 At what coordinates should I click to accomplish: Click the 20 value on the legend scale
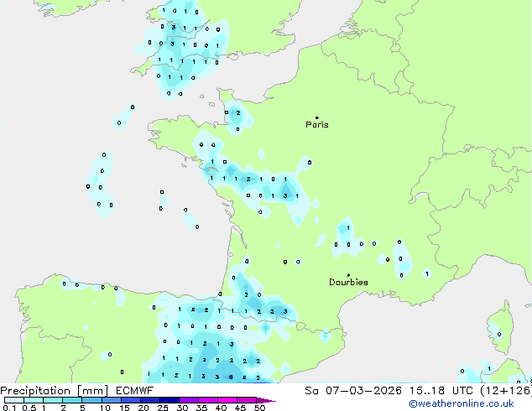[x=143, y=408]
